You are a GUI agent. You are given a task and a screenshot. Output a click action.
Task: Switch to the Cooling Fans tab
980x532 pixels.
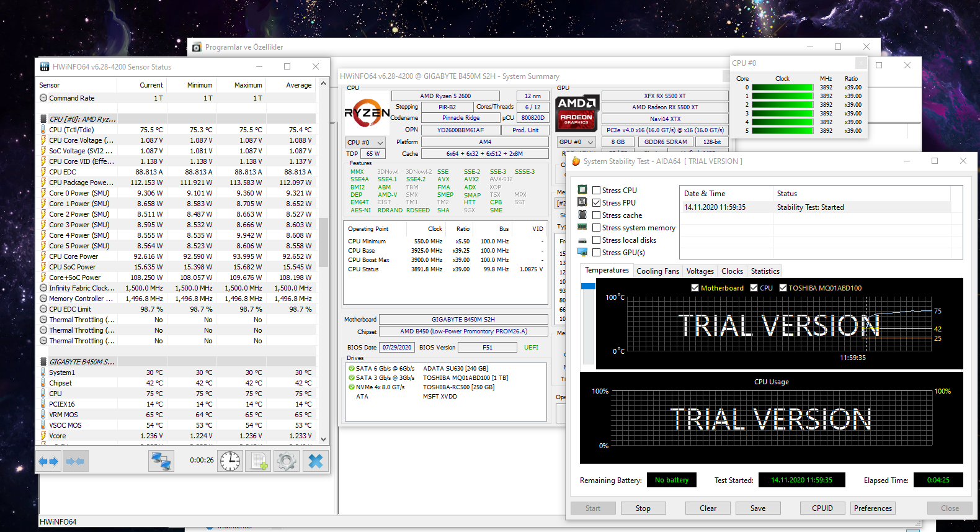click(657, 271)
